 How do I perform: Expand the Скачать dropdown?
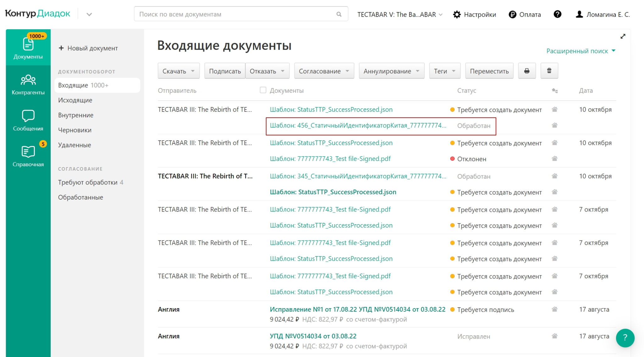(x=178, y=71)
